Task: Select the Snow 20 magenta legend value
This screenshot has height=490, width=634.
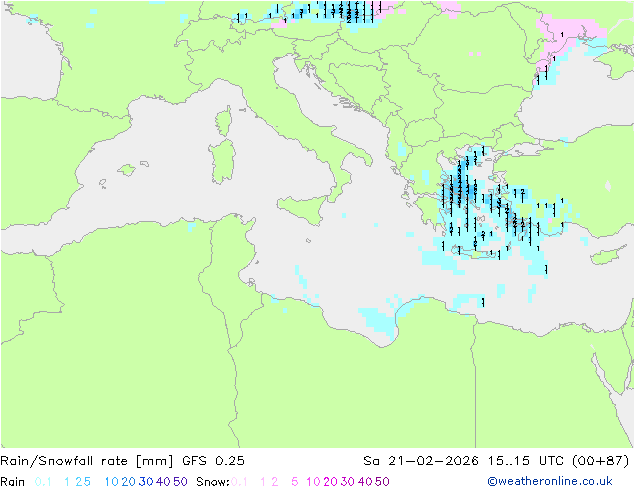Action: 330,482
